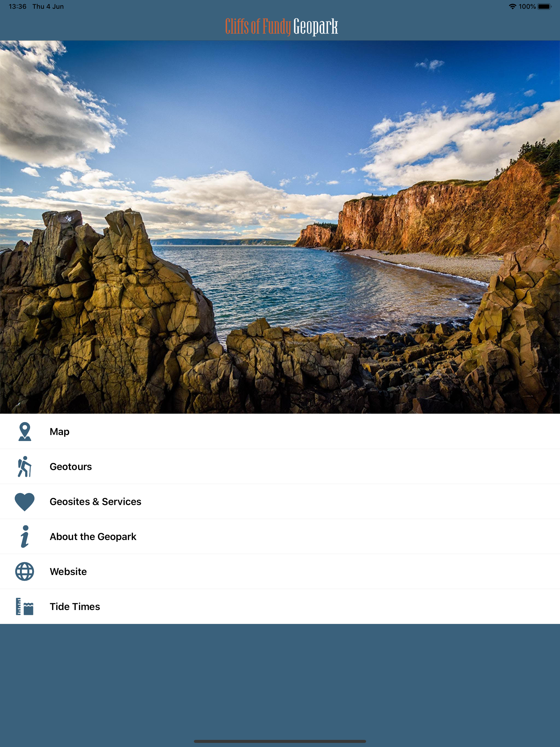
Task: Tap the info icon for About the Geopark
Action: coord(25,536)
